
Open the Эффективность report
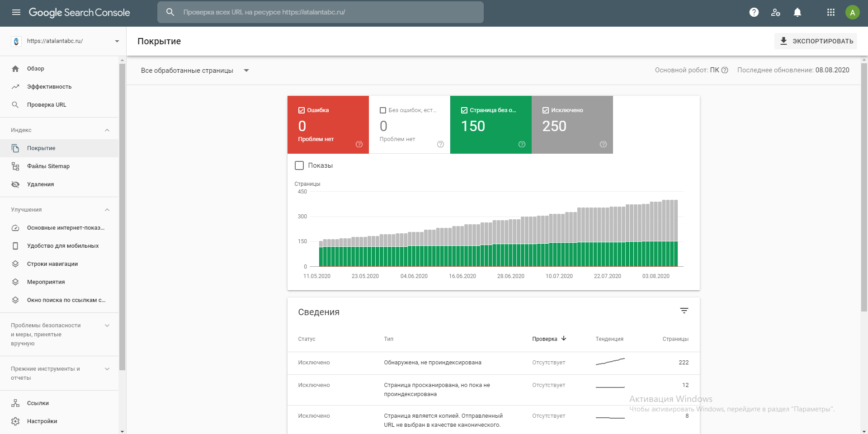click(59, 87)
